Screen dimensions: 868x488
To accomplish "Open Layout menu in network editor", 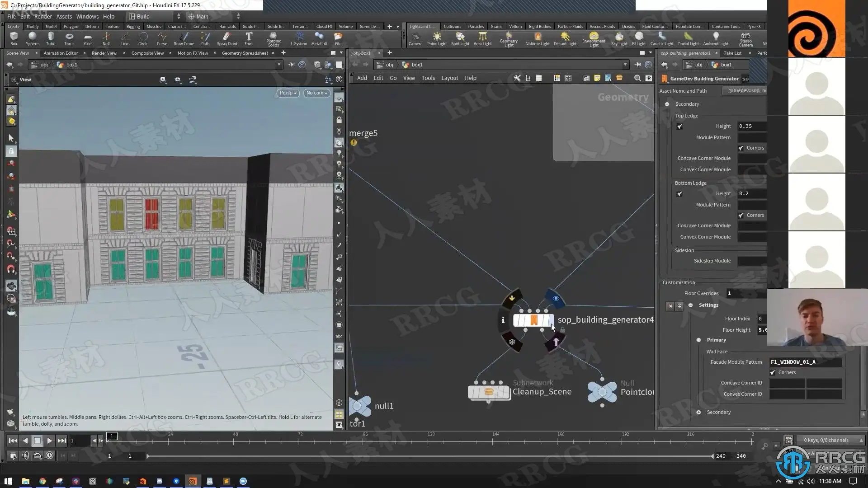I will point(449,78).
